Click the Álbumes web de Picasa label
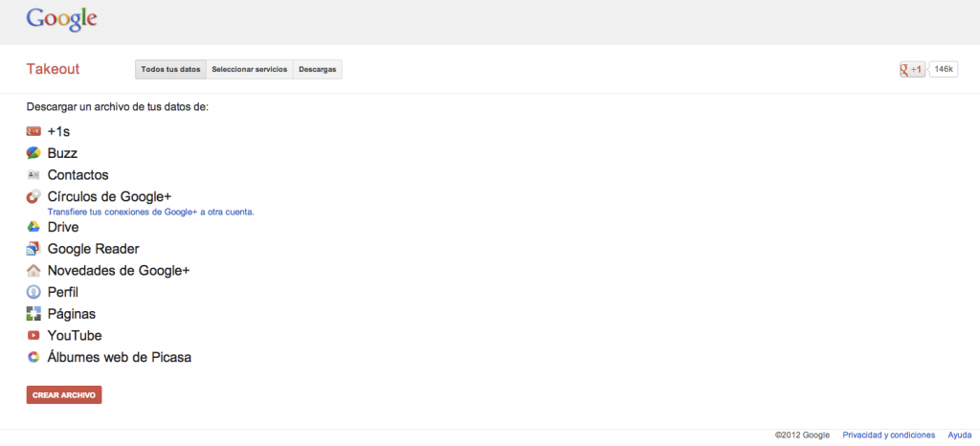Viewport: 980px width, 446px height. (x=120, y=357)
